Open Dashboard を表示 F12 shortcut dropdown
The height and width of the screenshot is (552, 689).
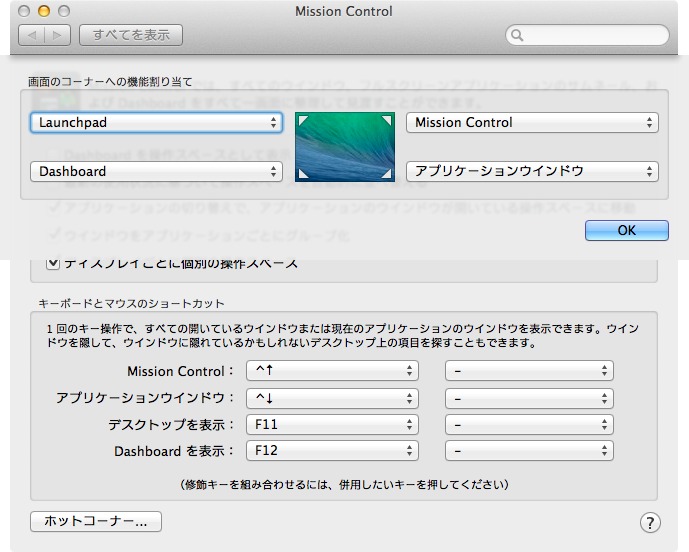(x=332, y=450)
